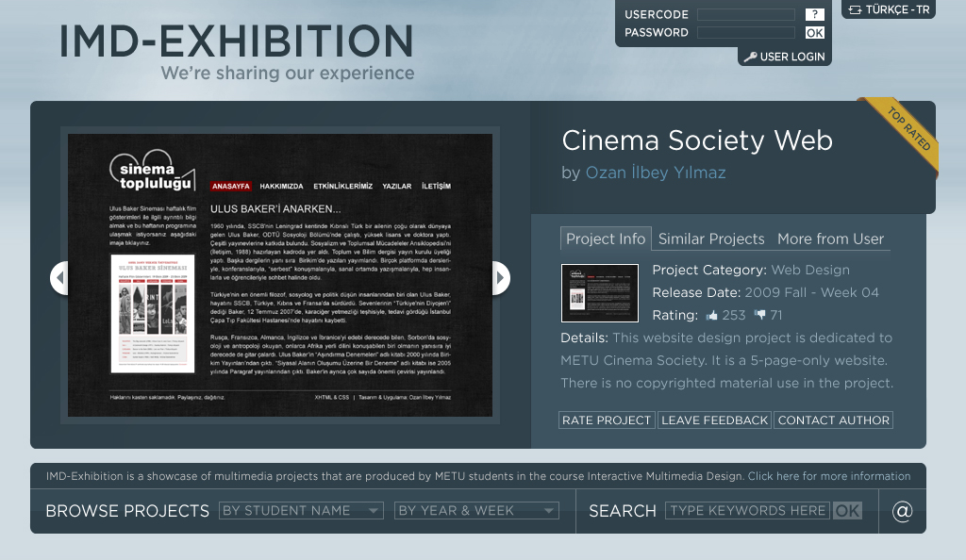The width and height of the screenshot is (966, 560).
Task: Click the next slide arrow
Action: point(501,278)
